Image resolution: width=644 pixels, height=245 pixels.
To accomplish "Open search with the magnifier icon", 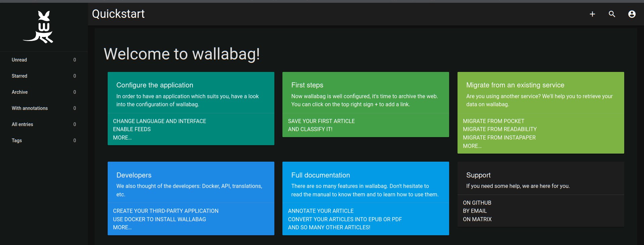I will tap(612, 14).
